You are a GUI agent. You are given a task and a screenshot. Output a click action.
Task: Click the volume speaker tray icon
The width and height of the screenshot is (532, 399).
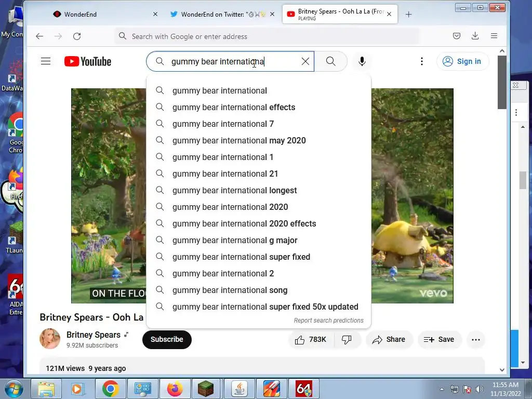(x=479, y=389)
